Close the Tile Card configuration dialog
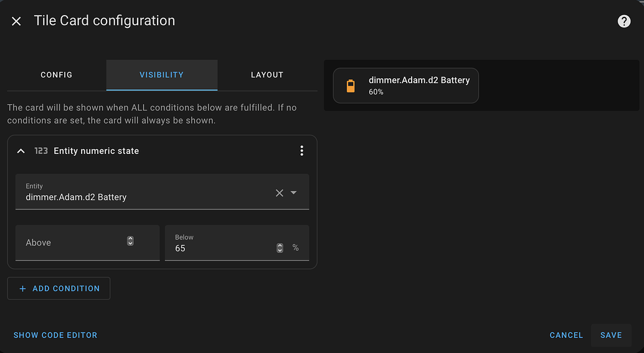 (16, 21)
